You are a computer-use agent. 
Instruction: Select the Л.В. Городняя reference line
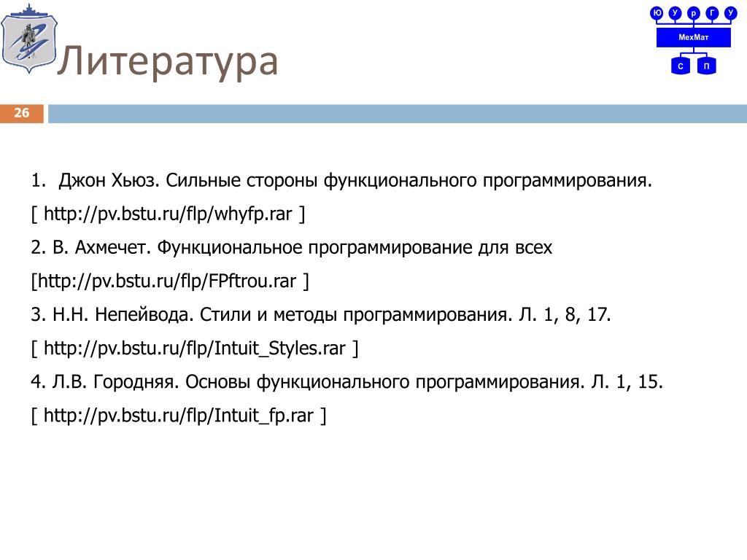(347, 382)
